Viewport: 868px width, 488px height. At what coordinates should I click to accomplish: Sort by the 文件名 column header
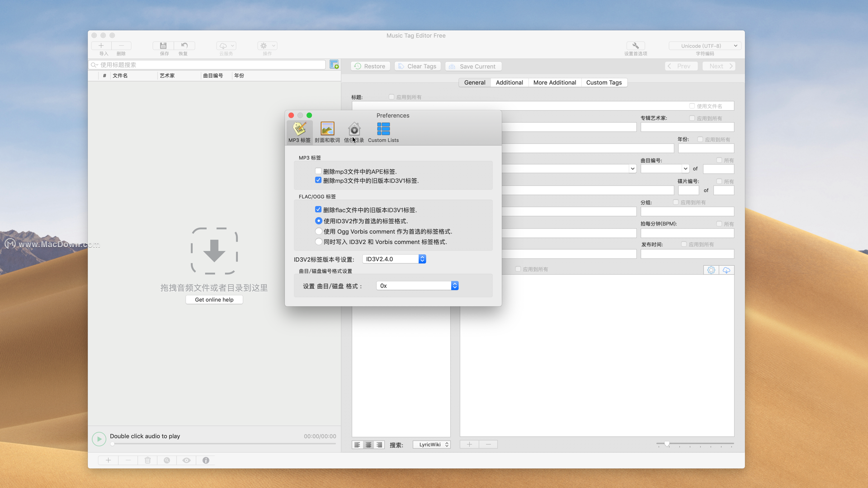(134, 75)
